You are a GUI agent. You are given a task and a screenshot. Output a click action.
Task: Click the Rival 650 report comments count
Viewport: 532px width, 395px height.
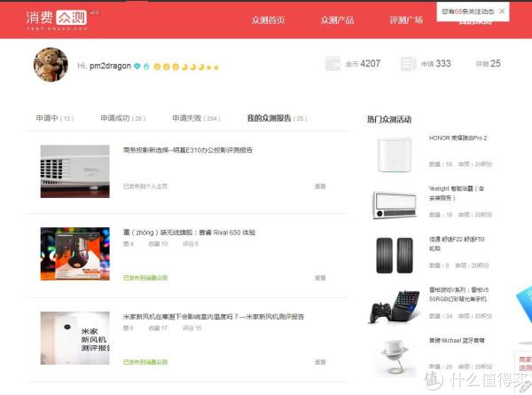point(191,244)
